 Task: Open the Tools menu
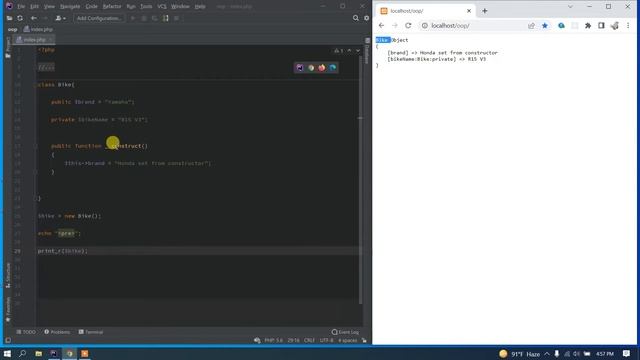click(146, 7)
